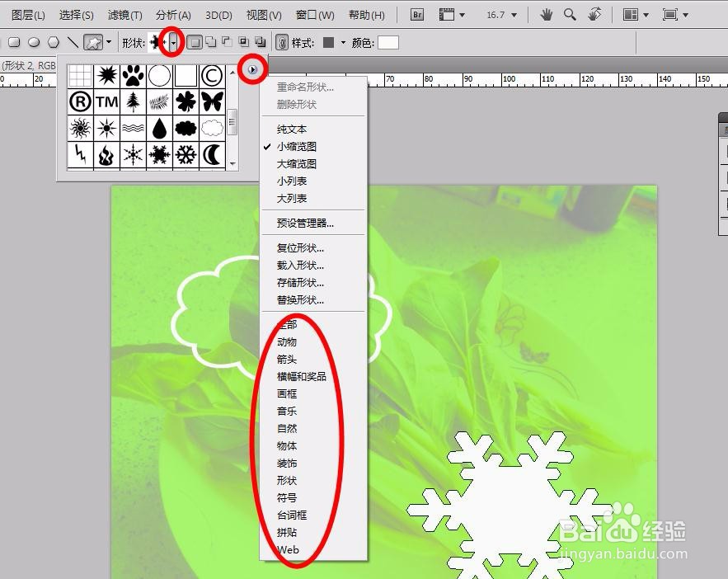Click the 颜色 swatch in the options bar
The width and height of the screenshot is (728, 579).
[388, 42]
